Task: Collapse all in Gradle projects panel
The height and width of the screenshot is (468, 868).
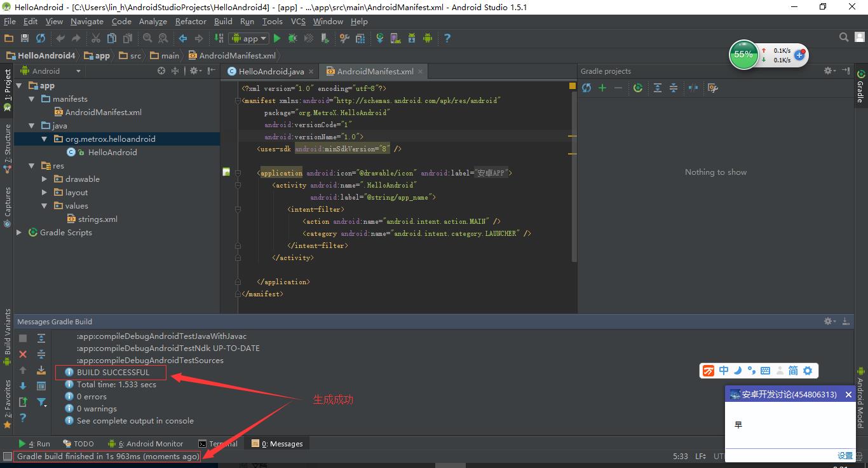Action: [674, 88]
